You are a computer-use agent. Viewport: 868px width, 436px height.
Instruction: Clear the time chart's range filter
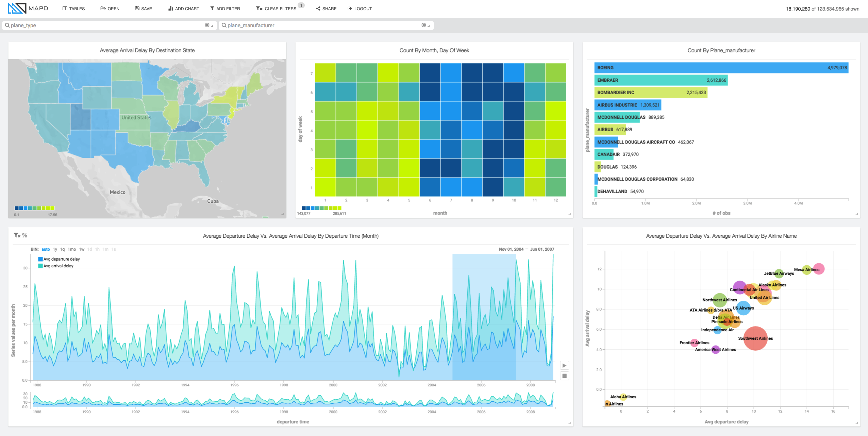(17, 235)
